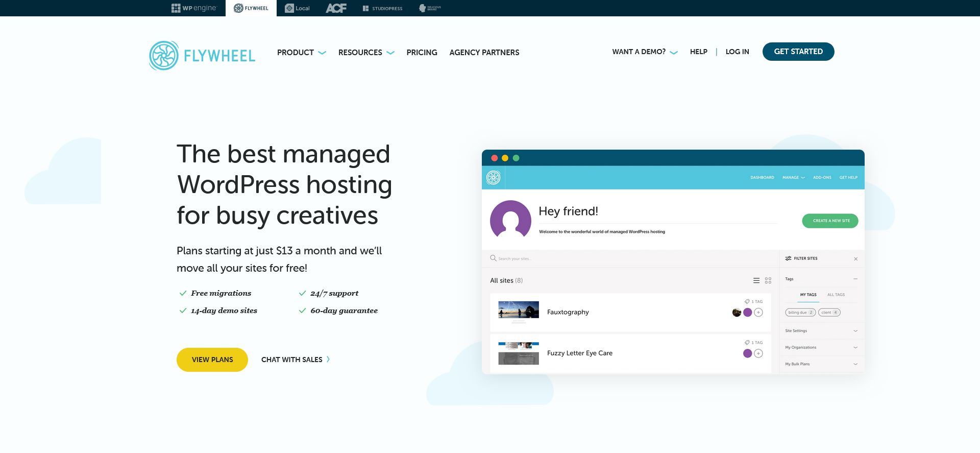Open the Help link
This screenshot has width=980, height=453.
click(x=699, y=52)
